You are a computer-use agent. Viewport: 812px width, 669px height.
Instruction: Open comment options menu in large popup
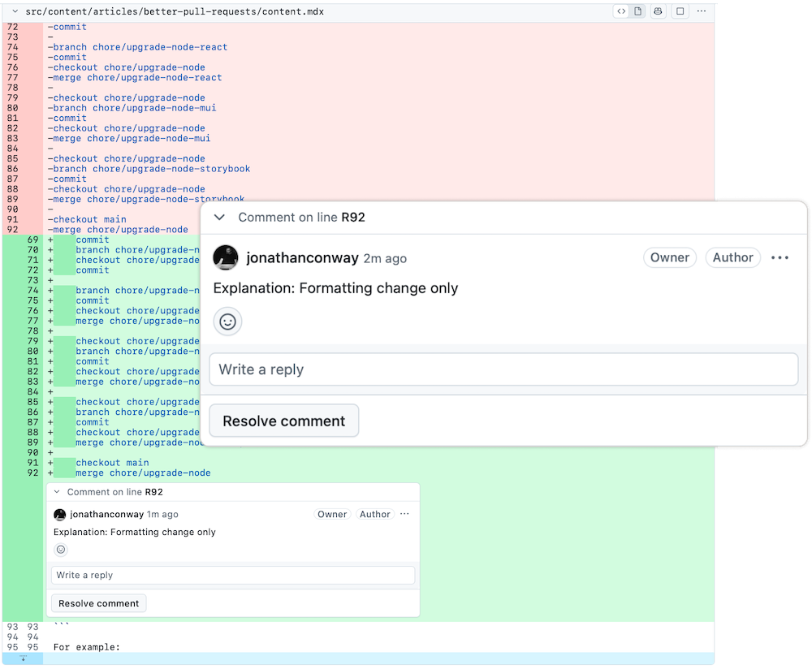[780, 258]
